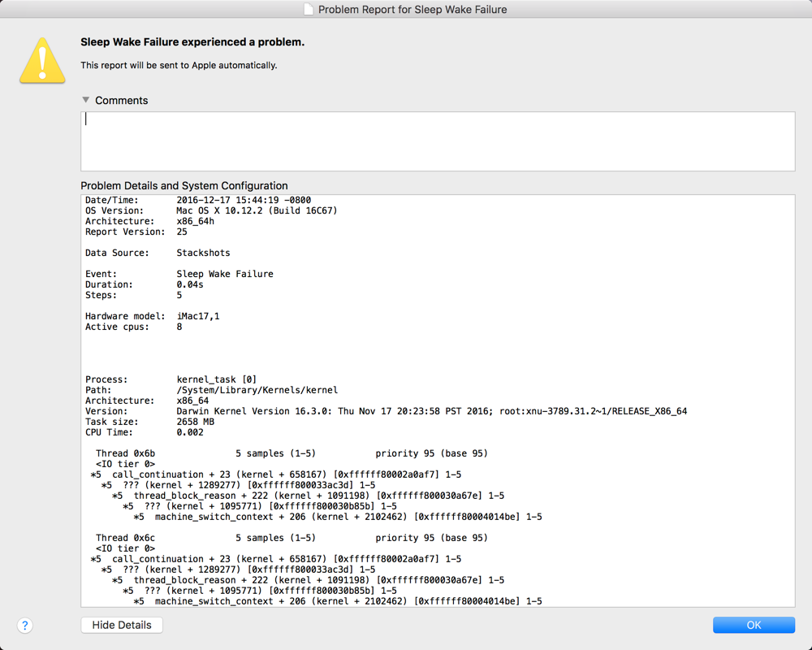Click OK to send the report
Screen dimensions: 812x650
754,625
